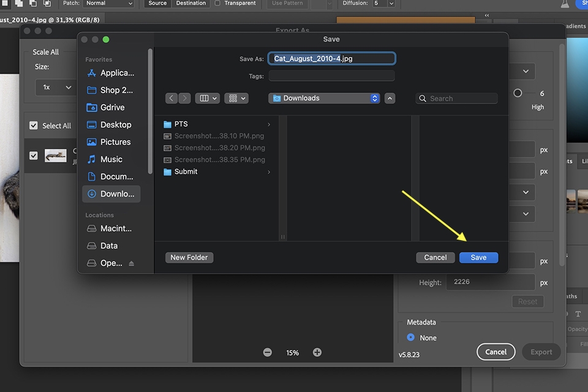Click the New Folder button
This screenshot has width=588, height=392.
189,257
